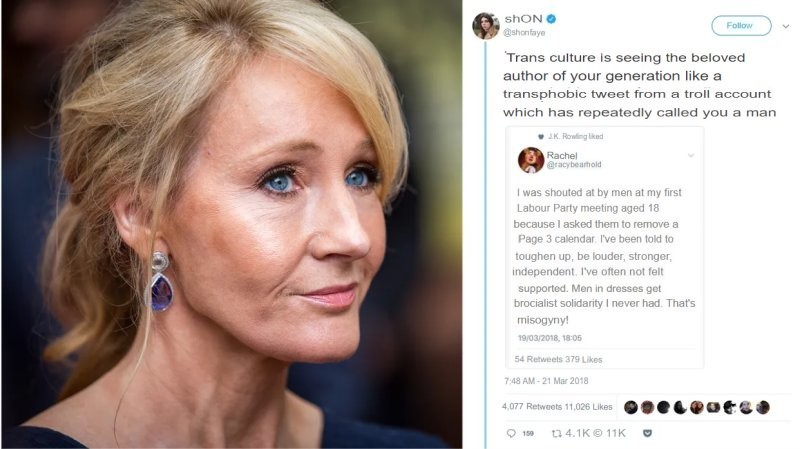Click the retweet arrows icon
800x449 pixels.
[557, 433]
